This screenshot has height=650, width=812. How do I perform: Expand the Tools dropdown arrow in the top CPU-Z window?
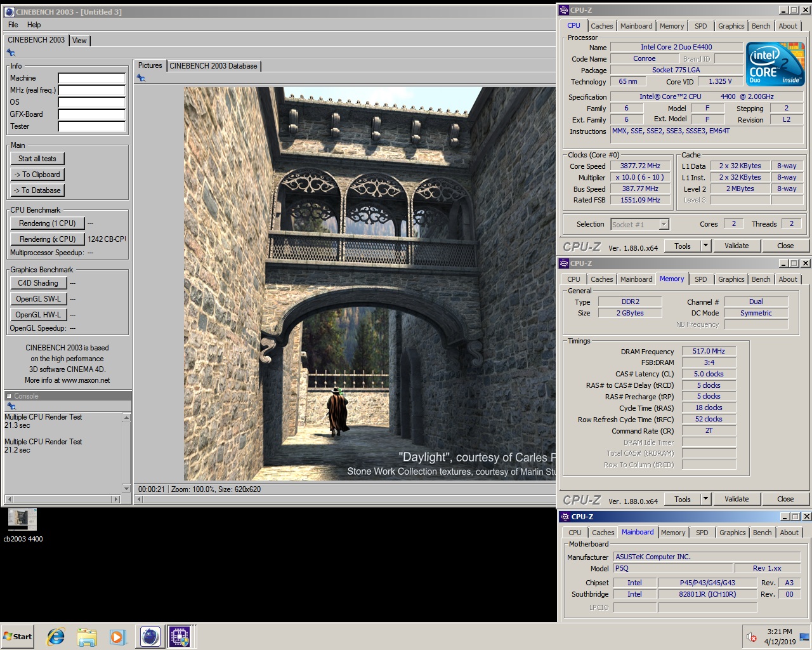tap(705, 246)
